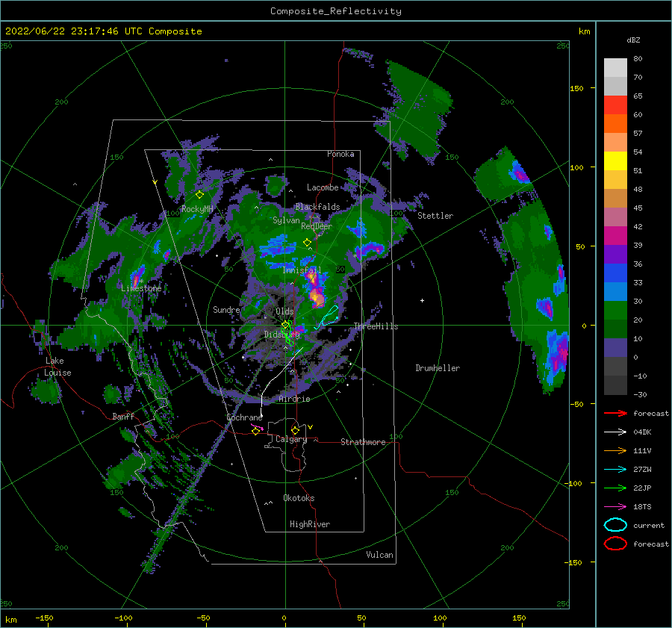Click the red forecast arrow in legend
This screenshot has width=672, height=628.
615,413
